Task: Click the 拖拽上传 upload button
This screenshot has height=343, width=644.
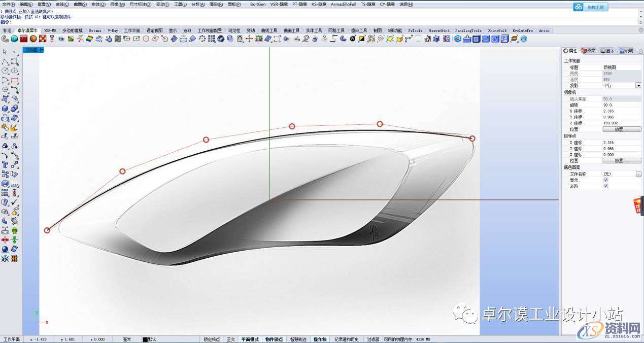Action: [x=590, y=7]
